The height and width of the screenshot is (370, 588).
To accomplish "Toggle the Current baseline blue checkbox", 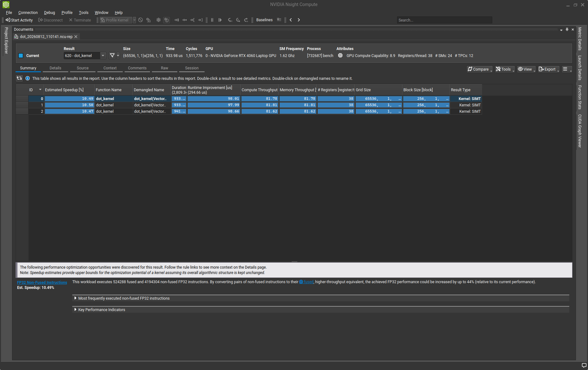I will click(21, 56).
